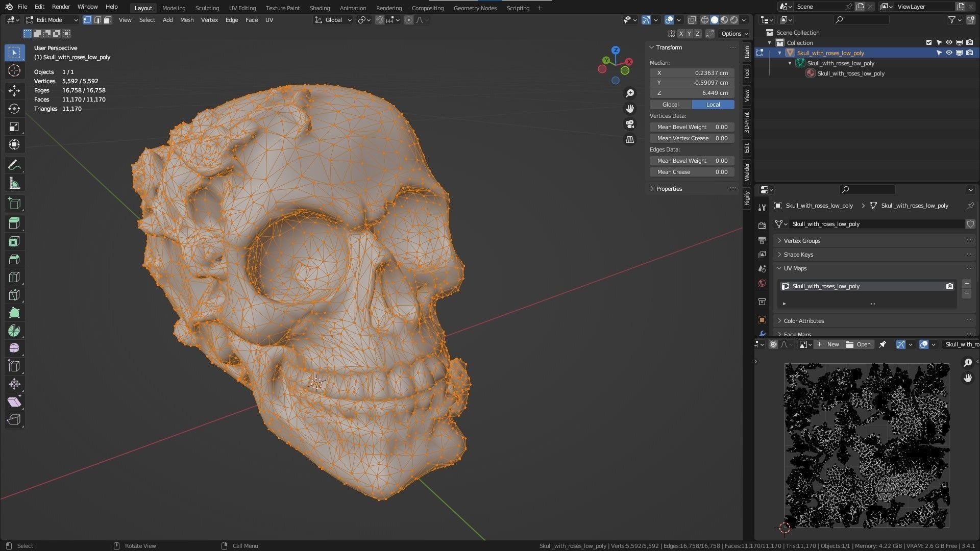Adjust the Mean Crease edges slider

coord(692,172)
